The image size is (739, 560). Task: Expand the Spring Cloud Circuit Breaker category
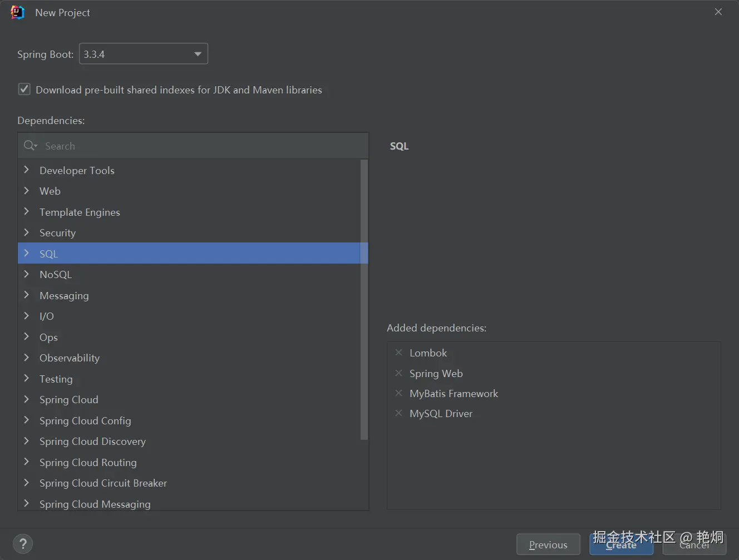[x=26, y=483]
